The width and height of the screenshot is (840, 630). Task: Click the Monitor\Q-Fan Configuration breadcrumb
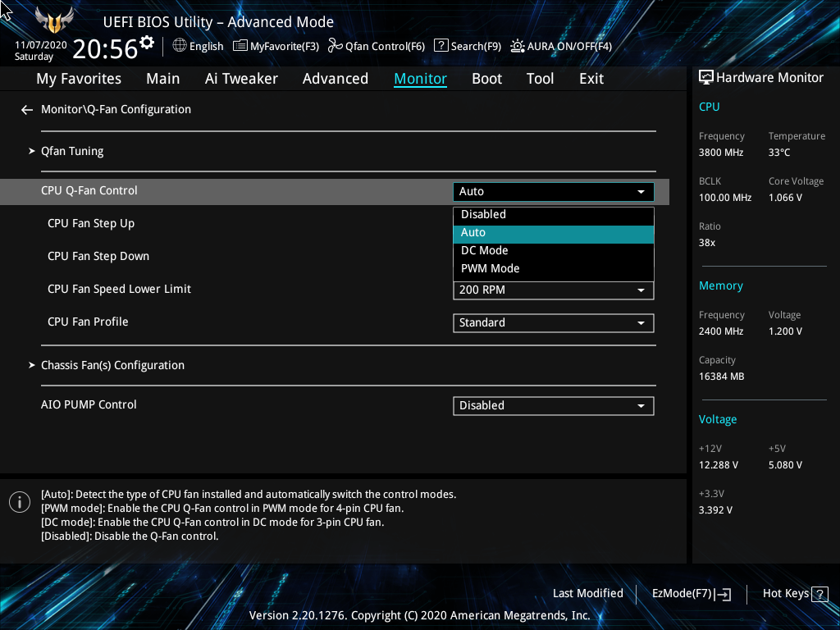[x=116, y=109]
